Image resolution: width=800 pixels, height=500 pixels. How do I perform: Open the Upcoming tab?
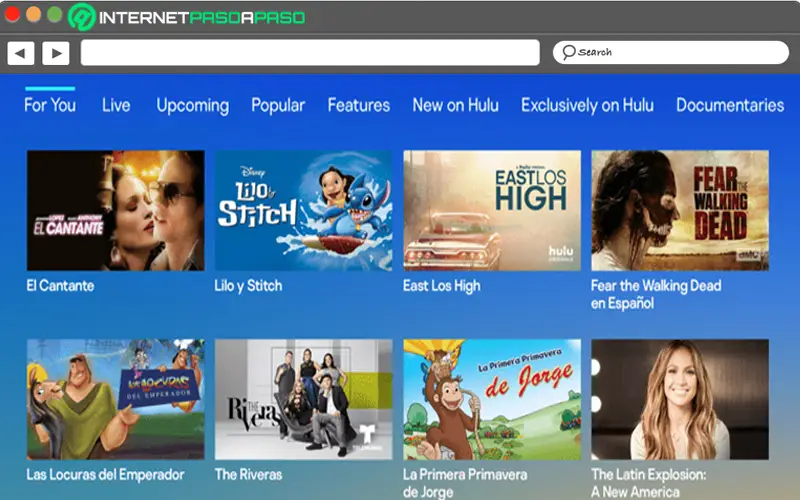(193, 106)
